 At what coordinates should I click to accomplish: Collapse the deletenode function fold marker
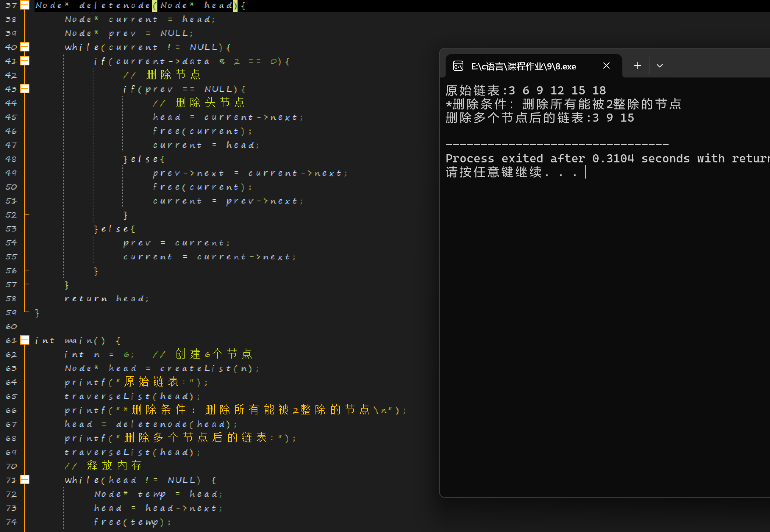[25, 5]
